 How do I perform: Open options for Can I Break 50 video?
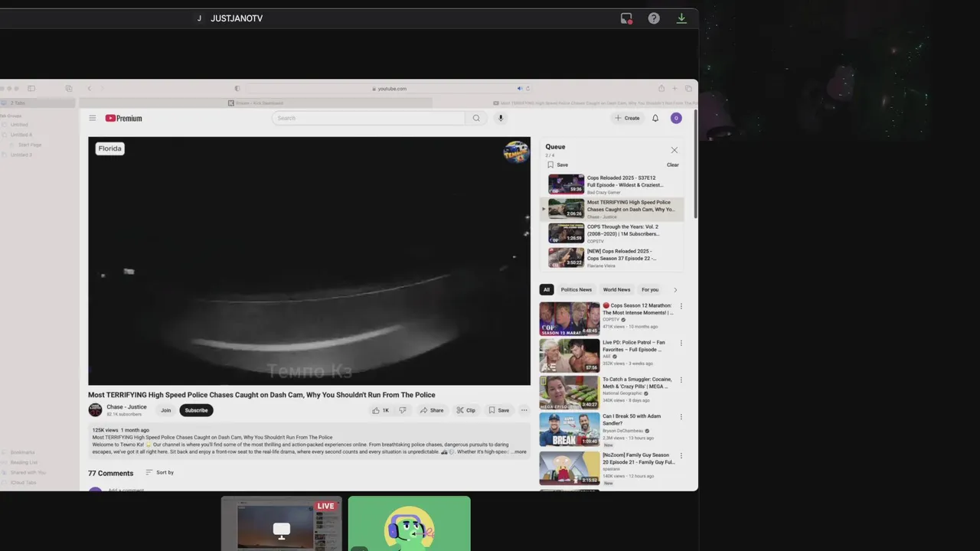coord(681,416)
